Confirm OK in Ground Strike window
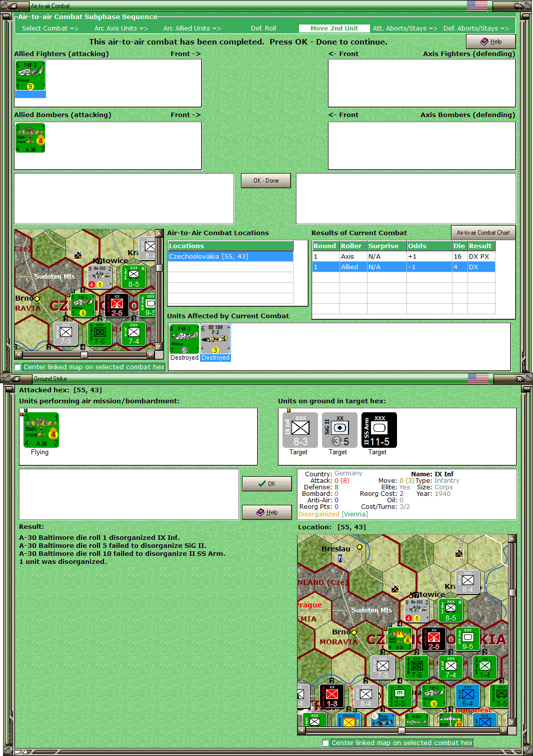Viewport: 533px width, 756px height. pyautogui.click(x=267, y=483)
